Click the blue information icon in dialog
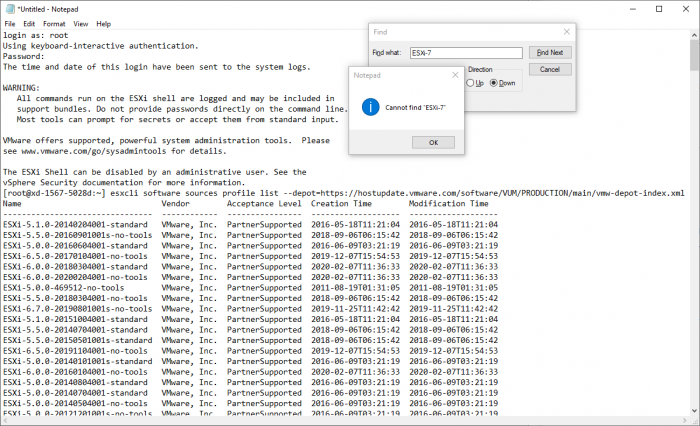700x426 pixels. pyautogui.click(x=371, y=107)
